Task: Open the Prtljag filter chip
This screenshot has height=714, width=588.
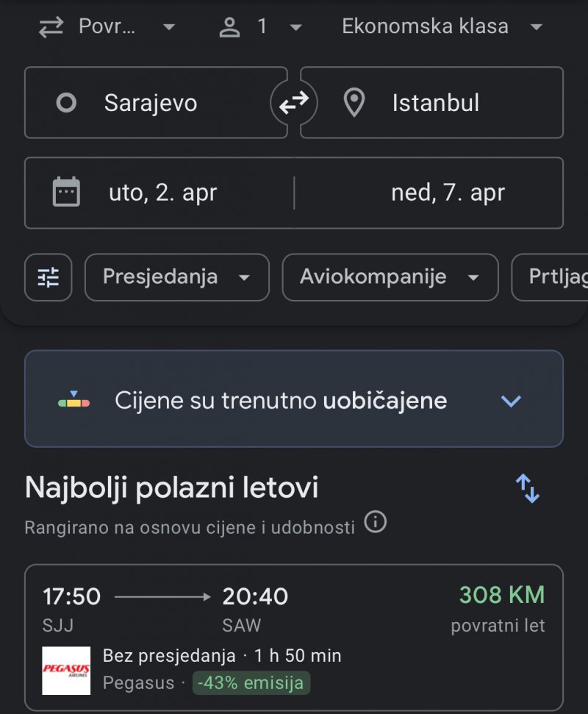Action: click(x=551, y=277)
